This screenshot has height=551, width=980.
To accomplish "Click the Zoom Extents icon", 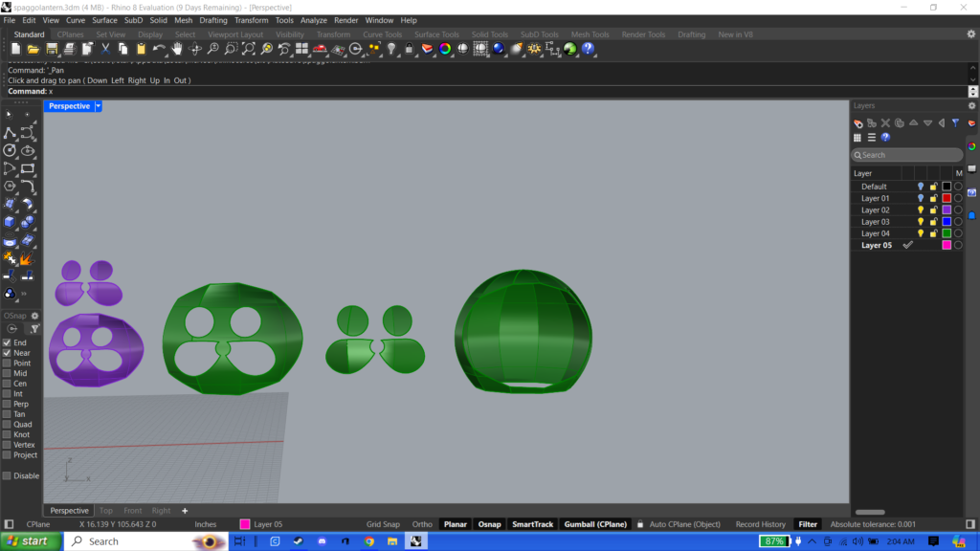I will tap(249, 49).
